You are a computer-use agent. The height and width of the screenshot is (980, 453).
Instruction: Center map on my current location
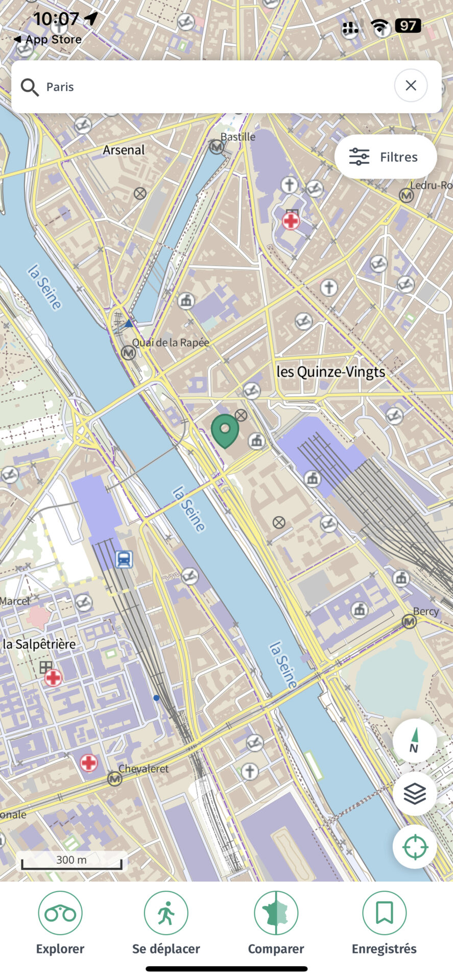click(x=414, y=847)
